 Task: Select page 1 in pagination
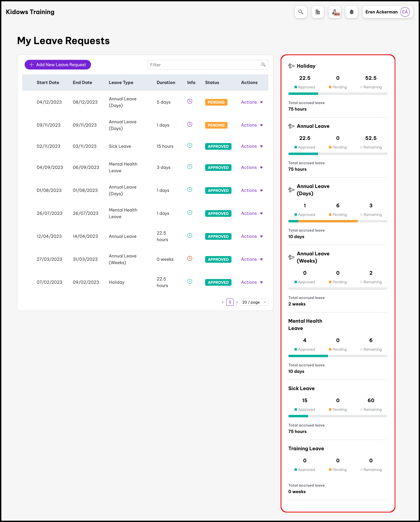(x=230, y=302)
